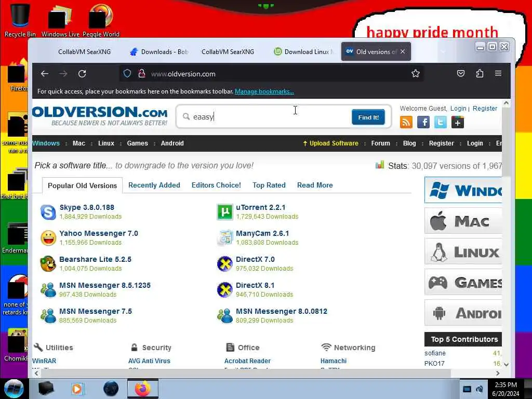
Task: Switch to the Downloads - Bob tab
Action: (159, 51)
